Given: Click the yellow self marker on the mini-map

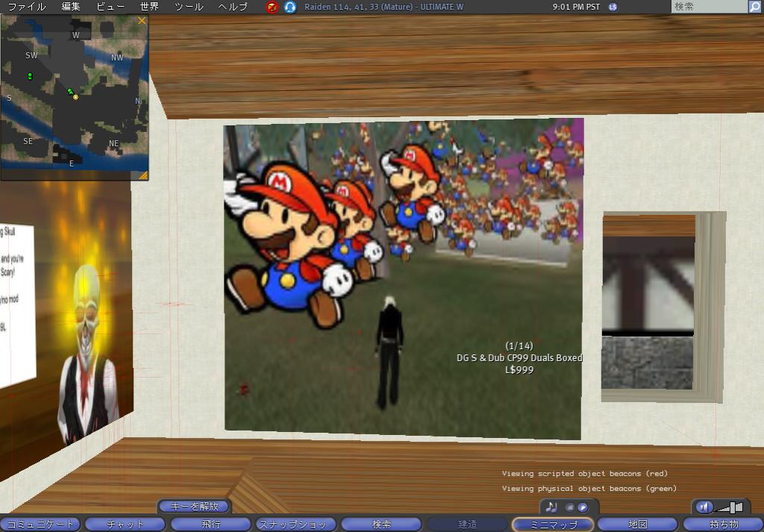Looking at the screenshot, I should 75,98.
